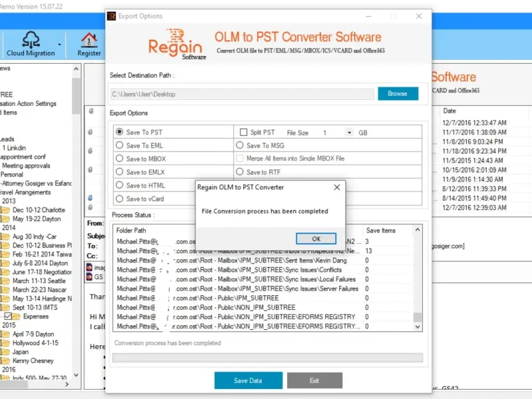Image resolution: width=532 pixels, height=399 pixels.
Task: Enable the Split PST checkbox
Action: click(243, 132)
